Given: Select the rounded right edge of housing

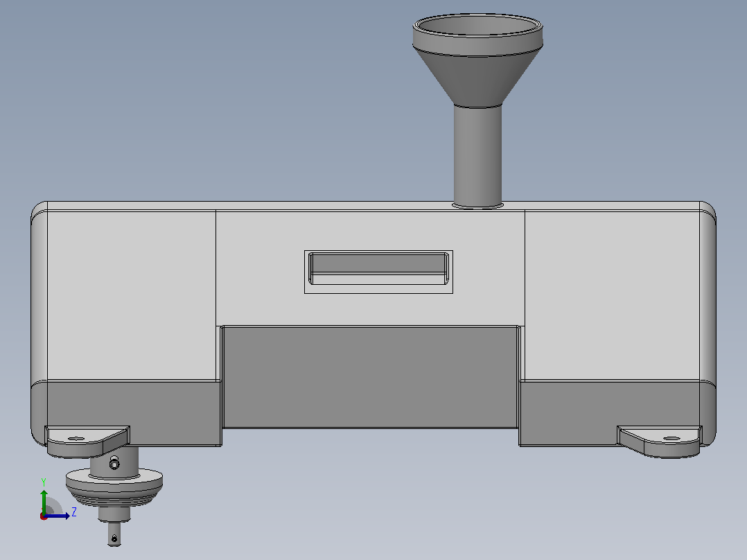Looking at the screenshot, I should point(708,324).
